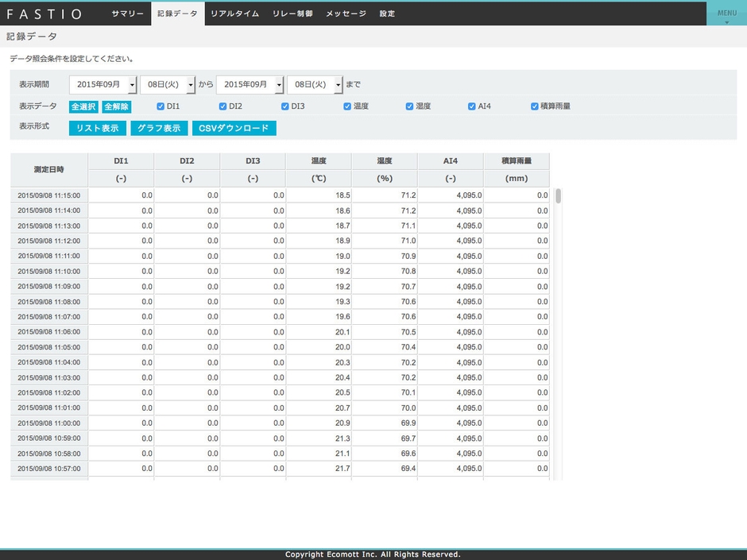
Task: Open the MENU dropdown in the header
Action: (x=726, y=14)
